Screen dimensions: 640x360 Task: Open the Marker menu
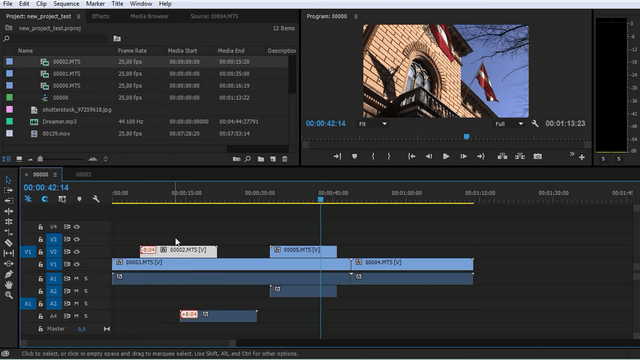click(x=95, y=4)
